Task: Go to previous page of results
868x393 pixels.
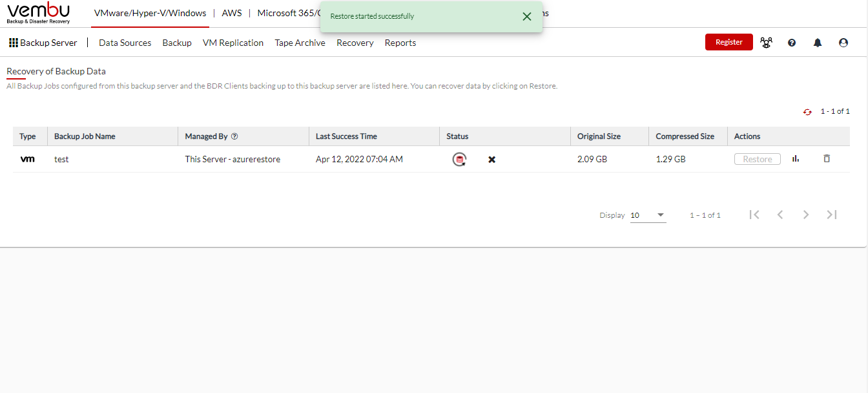Action: click(x=780, y=215)
